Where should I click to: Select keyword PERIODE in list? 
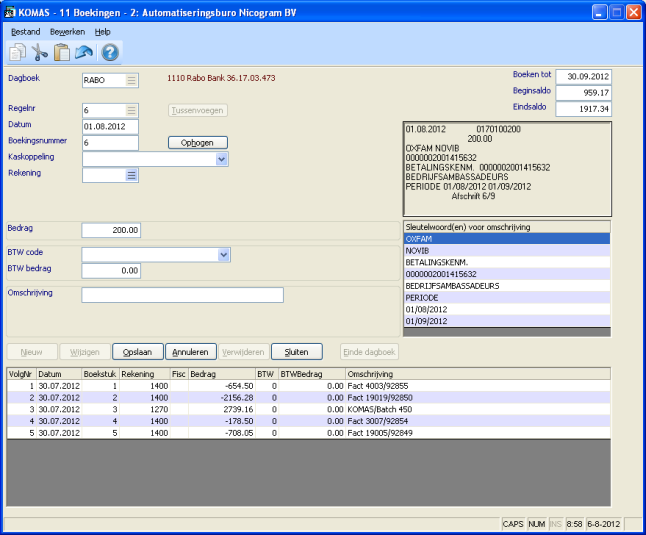(x=507, y=297)
